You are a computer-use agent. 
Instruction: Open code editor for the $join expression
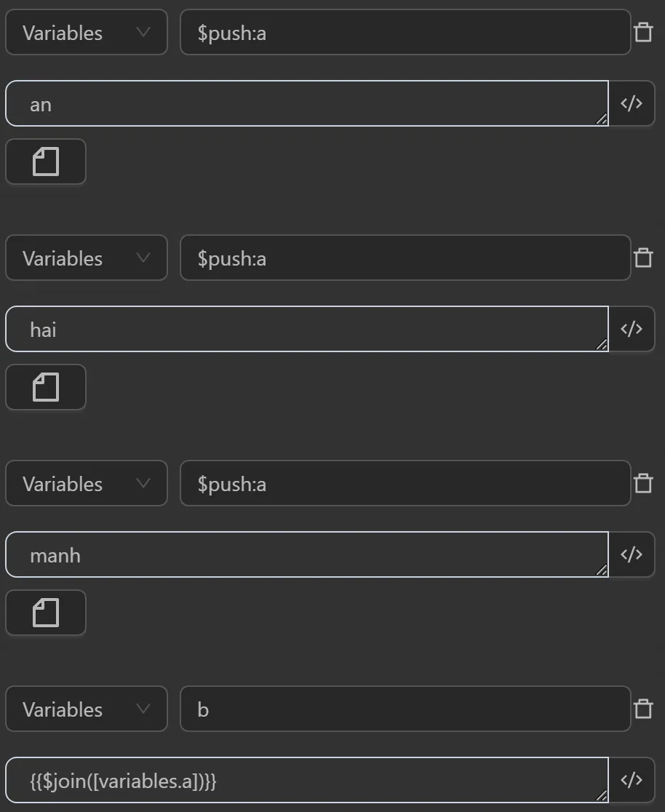tap(632, 780)
